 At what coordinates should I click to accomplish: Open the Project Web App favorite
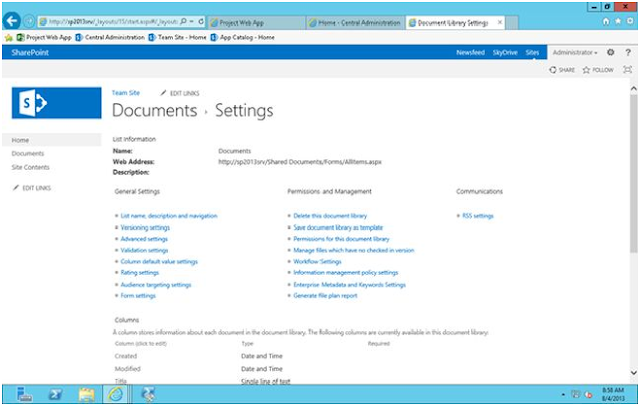pyautogui.click(x=44, y=38)
